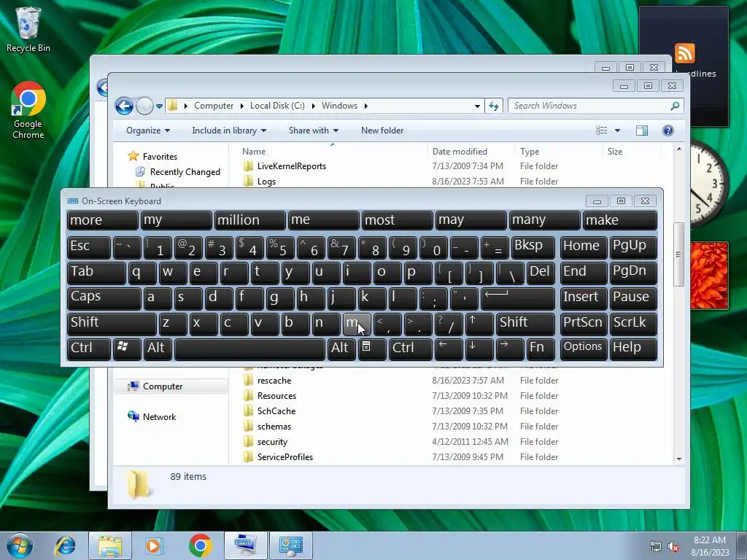This screenshot has height=560, width=747.
Task: Toggle the Fn key on keyboard
Action: pos(541,348)
